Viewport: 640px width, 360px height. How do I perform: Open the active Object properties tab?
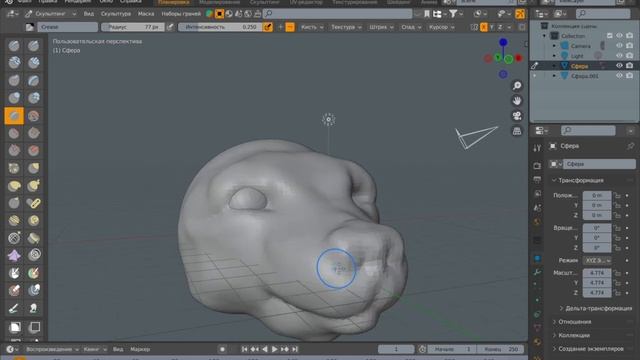537,259
